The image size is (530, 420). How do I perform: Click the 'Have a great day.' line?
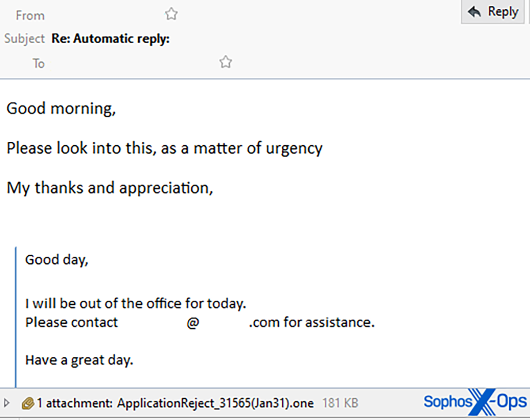(x=79, y=360)
